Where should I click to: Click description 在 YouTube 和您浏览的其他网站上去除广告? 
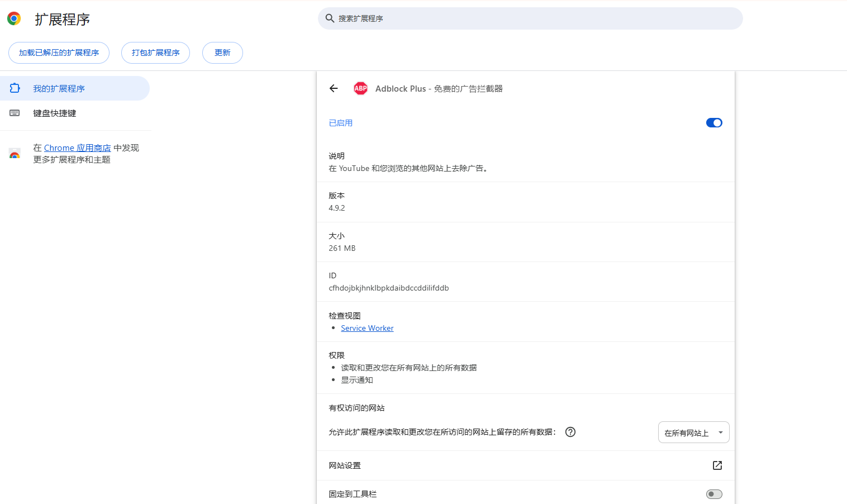(410, 168)
